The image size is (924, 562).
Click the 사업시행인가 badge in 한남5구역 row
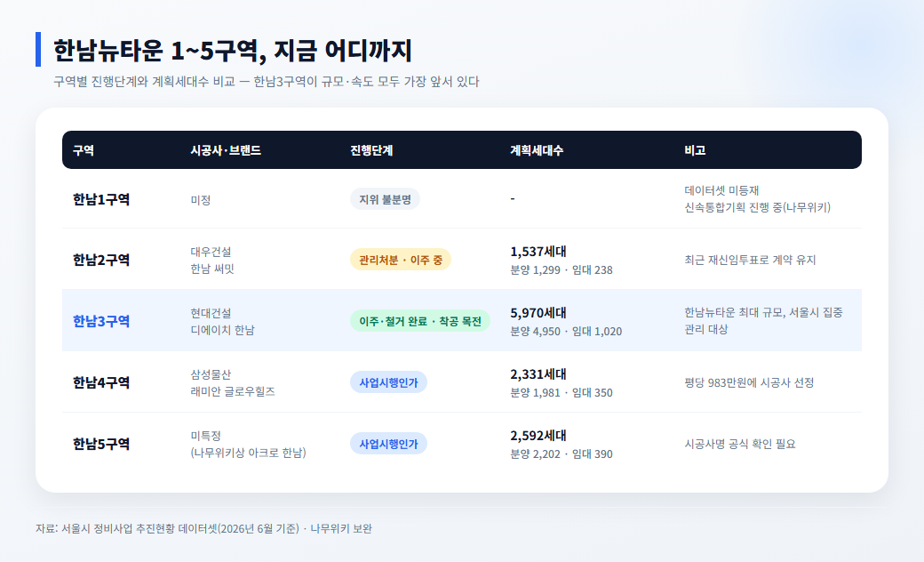coord(388,444)
